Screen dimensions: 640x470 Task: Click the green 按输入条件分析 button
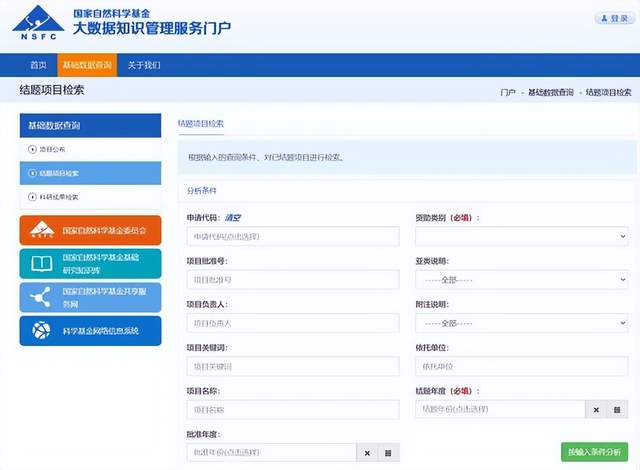click(594, 452)
